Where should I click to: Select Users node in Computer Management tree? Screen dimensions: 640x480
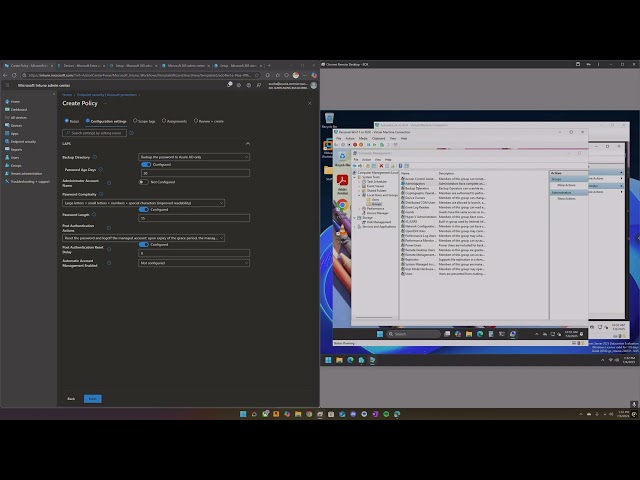coord(375,200)
